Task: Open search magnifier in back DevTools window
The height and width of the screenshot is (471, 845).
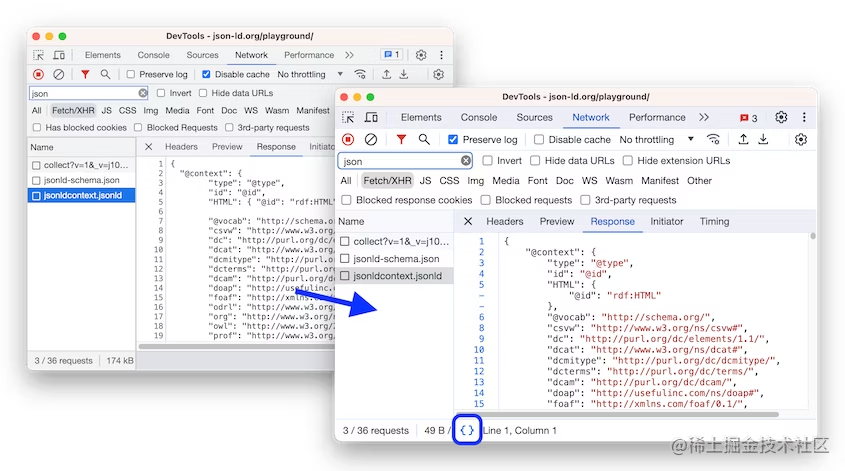Action: click(105, 74)
